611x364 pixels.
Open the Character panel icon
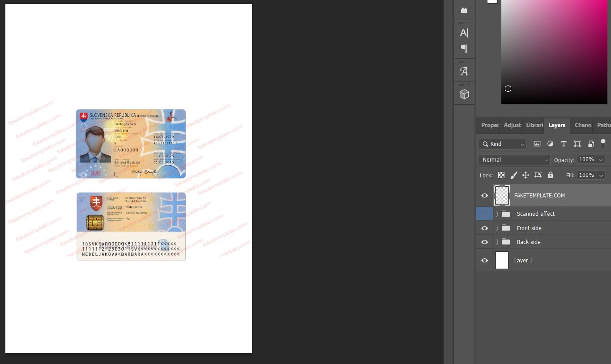(x=464, y=33)
